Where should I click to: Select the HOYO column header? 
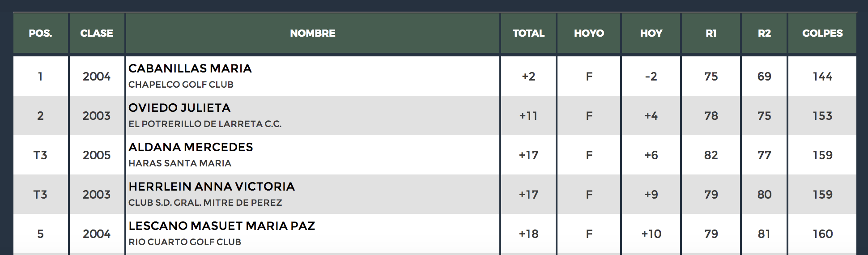coord(589,33)
